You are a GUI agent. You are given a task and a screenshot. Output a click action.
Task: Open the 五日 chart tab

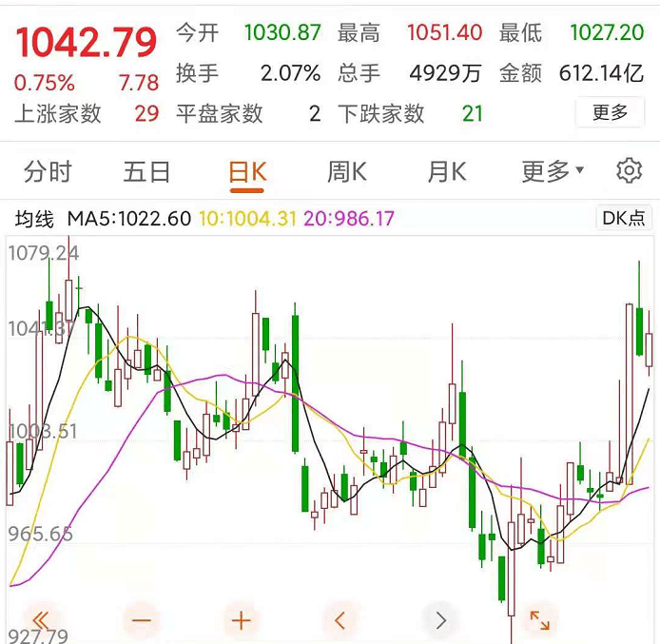[147, 172]
